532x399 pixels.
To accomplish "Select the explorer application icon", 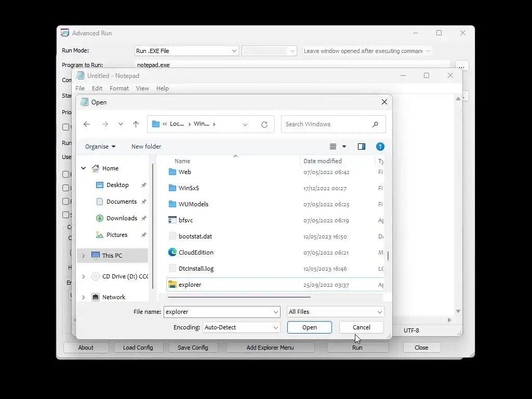I will [x=172, y=285].
